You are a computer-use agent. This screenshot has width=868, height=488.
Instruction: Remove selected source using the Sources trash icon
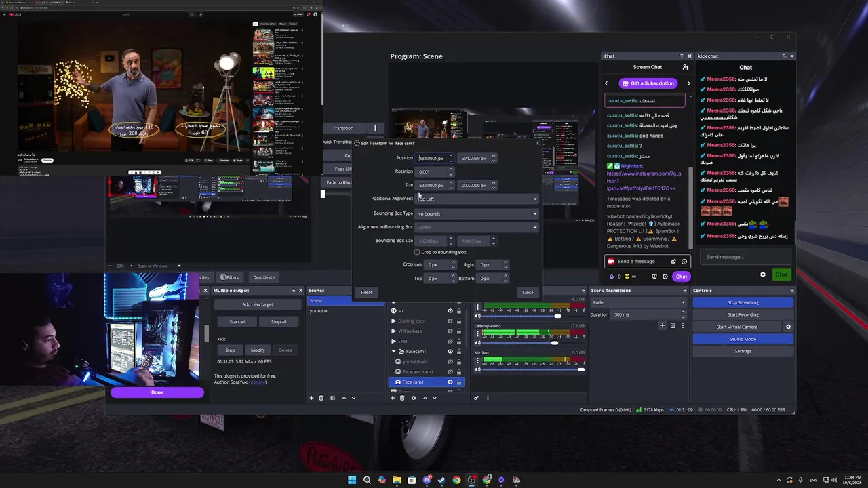point(402,398)
